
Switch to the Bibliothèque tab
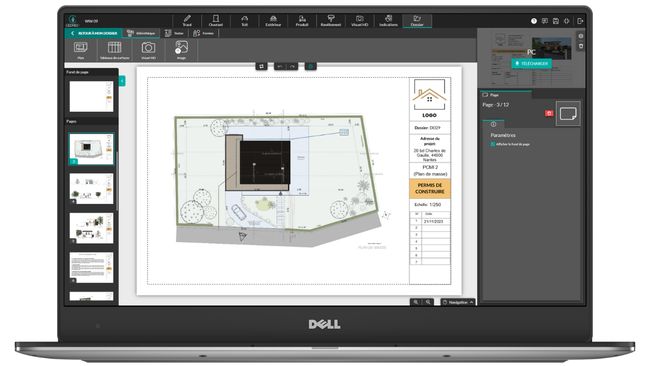[141, 33]
